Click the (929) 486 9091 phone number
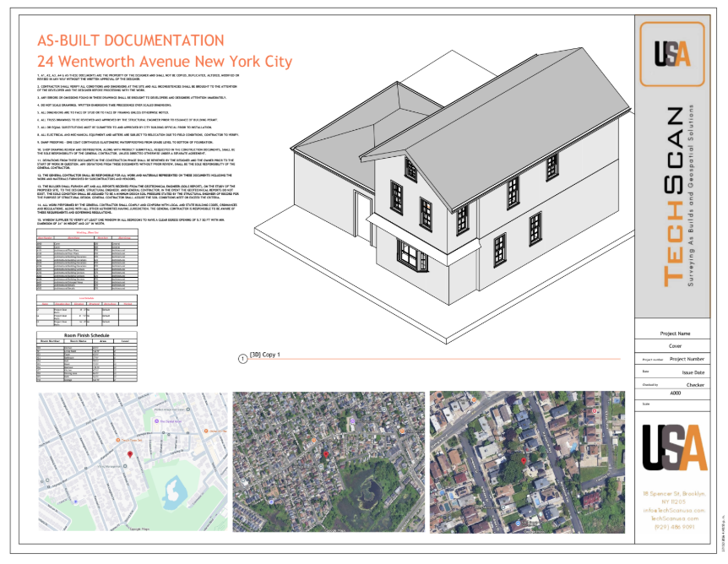The width and height of the screenshot is (728, 564). pyautogui.click(x=674, y=526)
